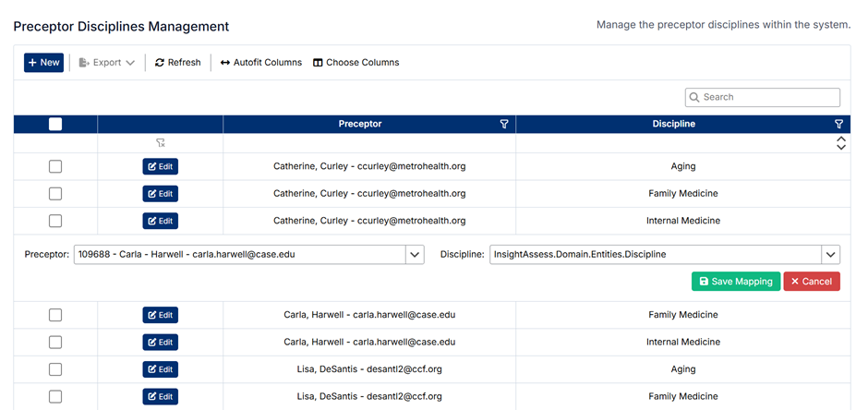Open the Discipline dropdown list
Image resolution: width=868 pixels, height=410 pixels.
(831, 255)
